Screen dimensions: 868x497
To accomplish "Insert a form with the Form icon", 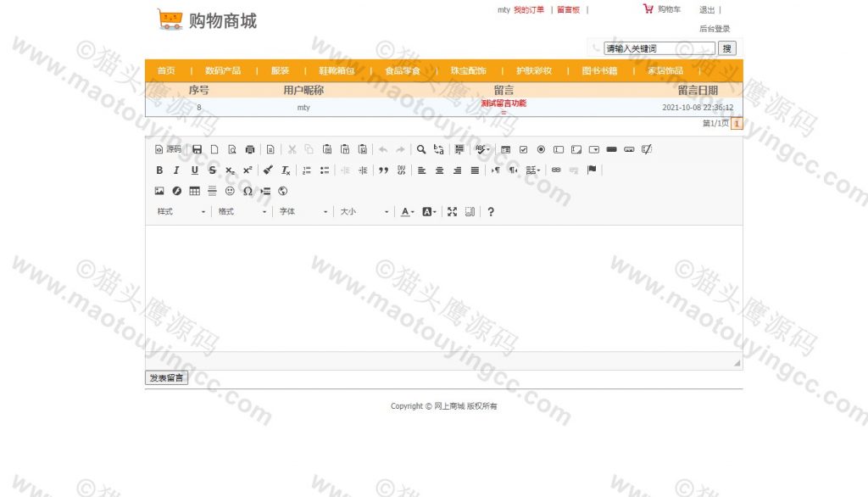I will click(x=506, y=149).
